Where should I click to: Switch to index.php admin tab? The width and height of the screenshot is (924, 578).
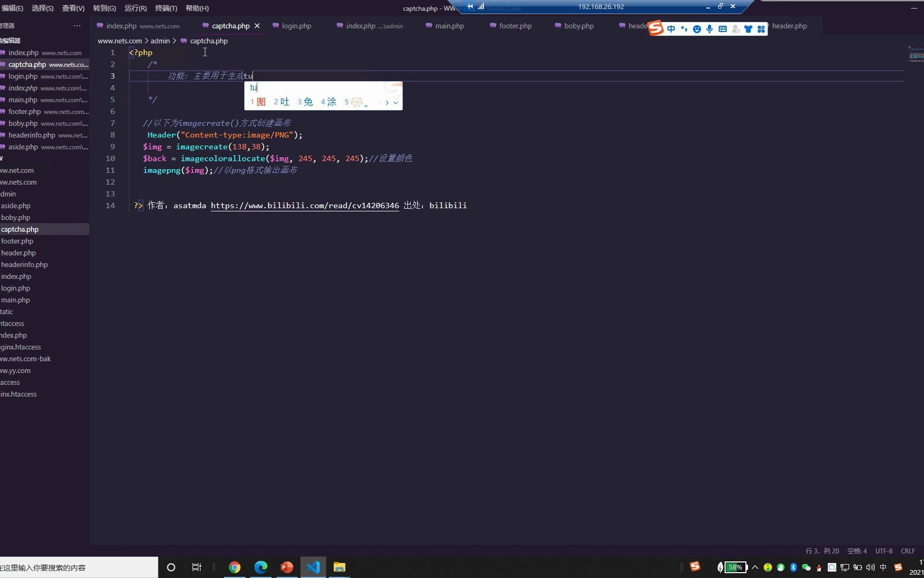(x=369, y=26)
